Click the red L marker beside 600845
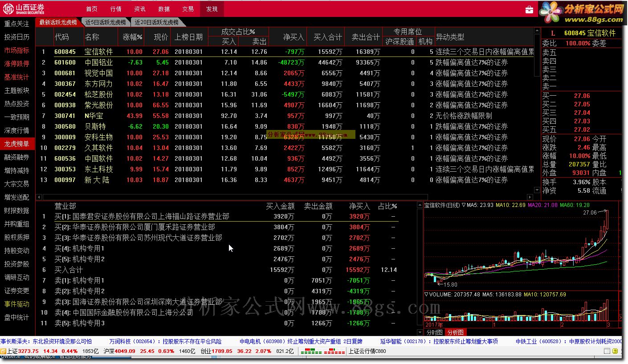Screen dimensions: 628x364 click(553, 33)
